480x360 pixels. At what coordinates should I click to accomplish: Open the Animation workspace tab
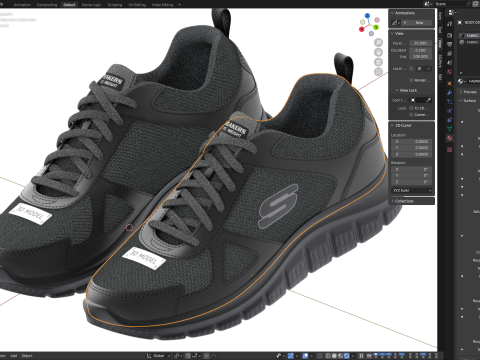click(x=22, y=5)
